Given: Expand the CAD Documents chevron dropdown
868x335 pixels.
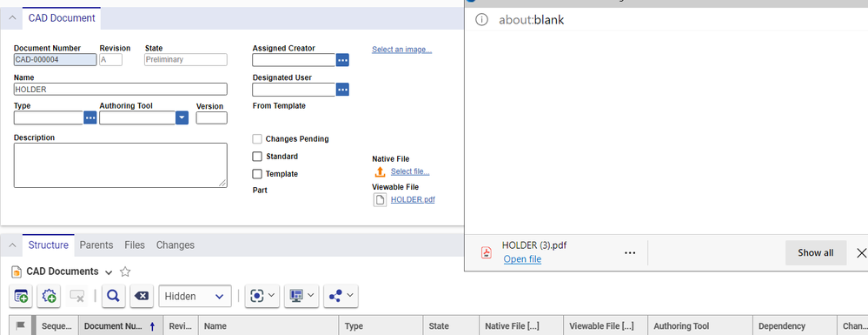Looking at the screenshot, I should coord(109,272).
